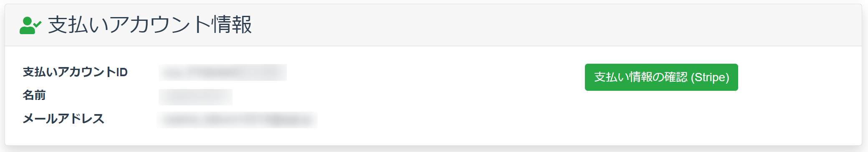Open 支払い情報の確認 (Stripe) button

[x=661, y=77]
